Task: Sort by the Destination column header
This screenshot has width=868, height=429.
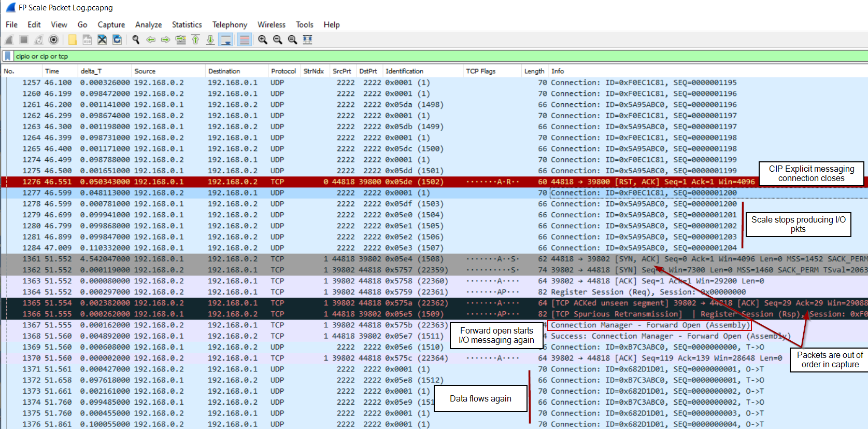Action: point(237,71)
